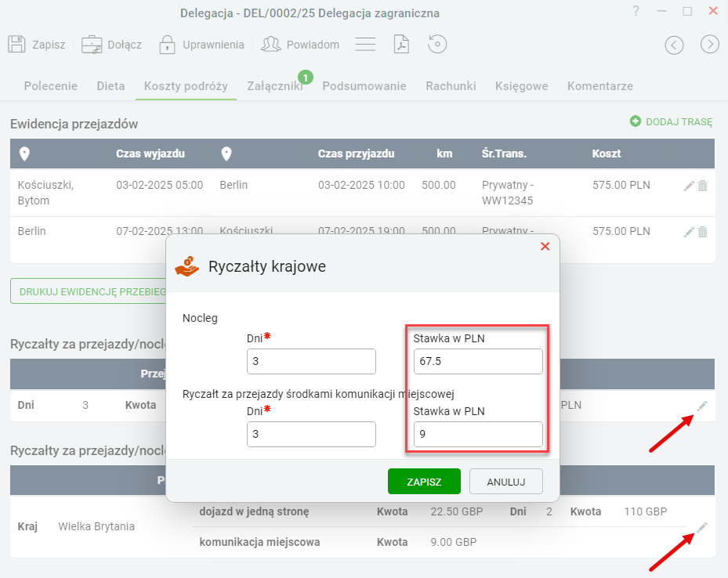Screen dimensions: 728x578
Task: Click the 03-02-2025 05:00 departure cell
Action: click(x=160, y=185)
